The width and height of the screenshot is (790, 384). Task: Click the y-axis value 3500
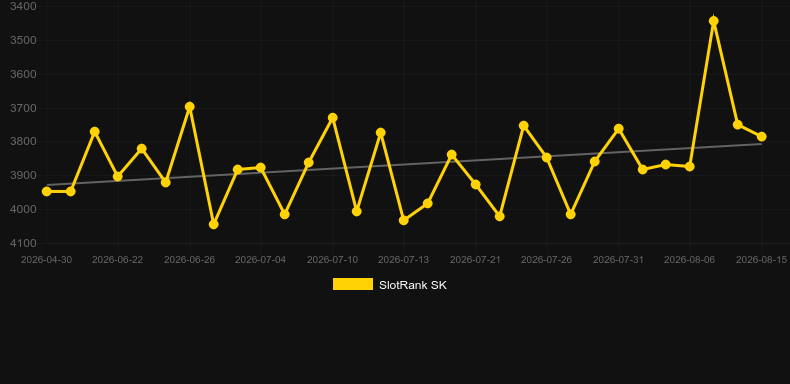[23, 40]
